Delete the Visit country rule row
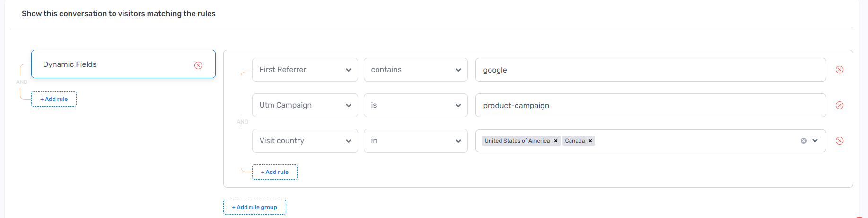Screen dimensions: 868x218 [x=840, y=141]
